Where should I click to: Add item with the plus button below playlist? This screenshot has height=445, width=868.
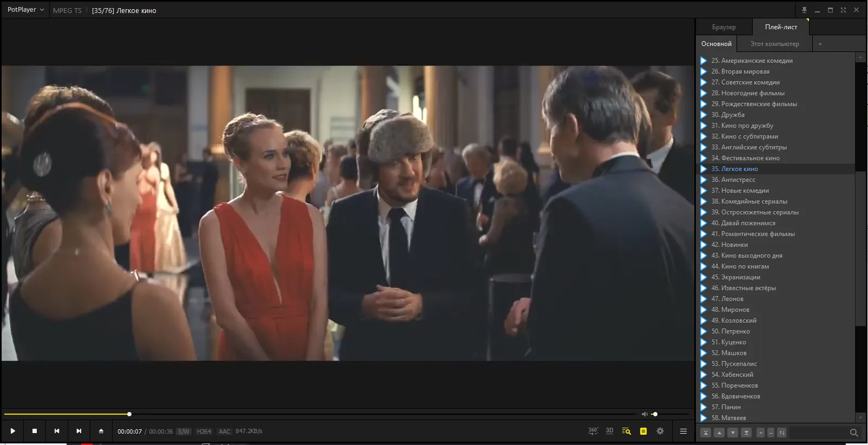click(760, 433)
